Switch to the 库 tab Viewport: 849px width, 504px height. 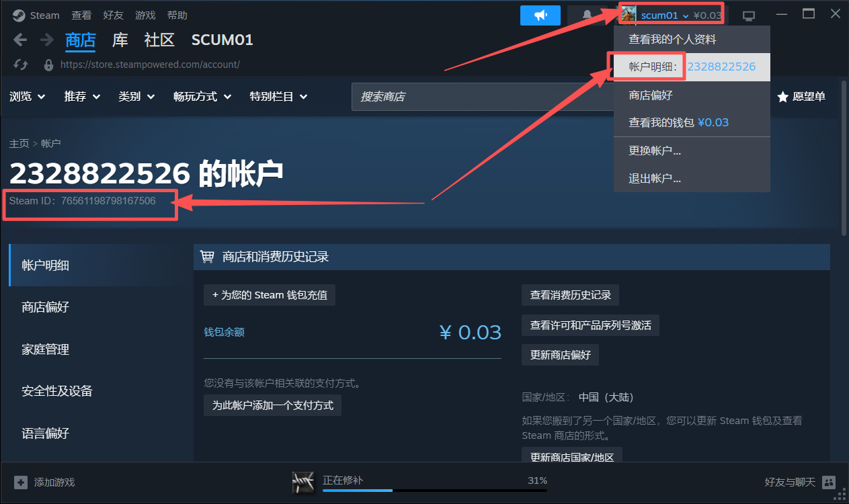click(x=120, y=40)
